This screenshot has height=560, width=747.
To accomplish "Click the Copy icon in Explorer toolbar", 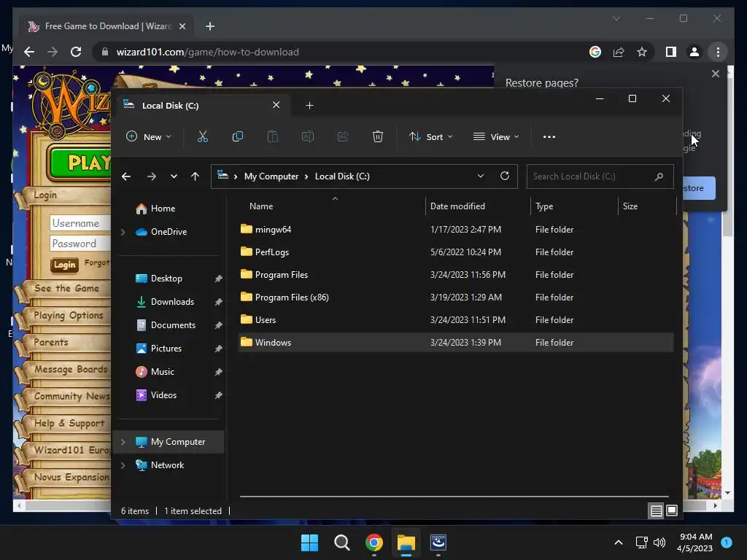I will coord(238,136).
